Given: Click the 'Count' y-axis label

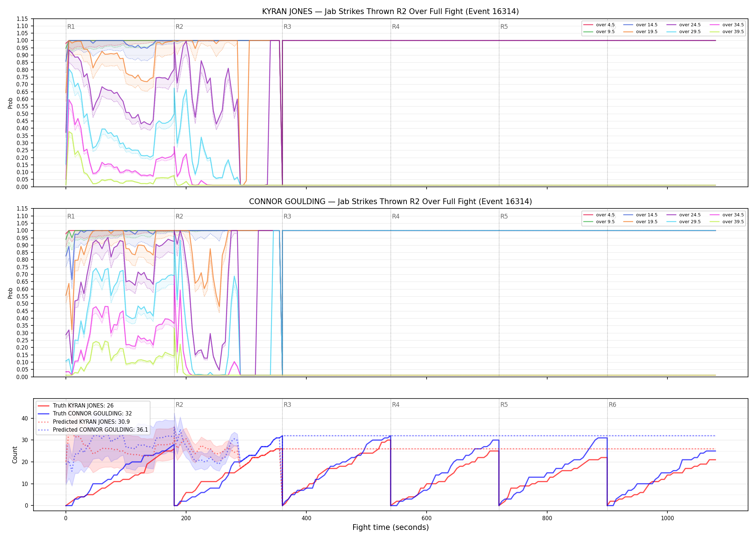Looking at the screenshot, I should [x=15, y=455].
